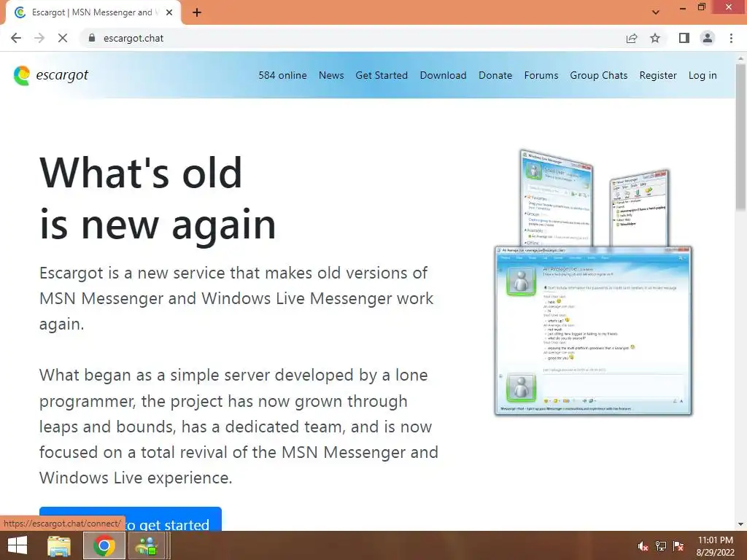Select the Escargot MSN Messenger tab

pyautogui.click(x=93, y=12)
